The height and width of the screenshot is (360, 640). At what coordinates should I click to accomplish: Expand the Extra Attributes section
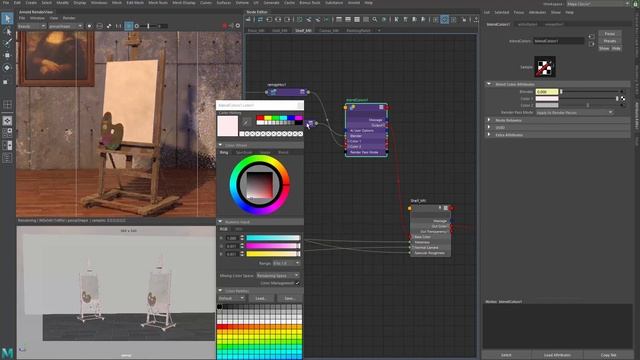coord(489,134)
